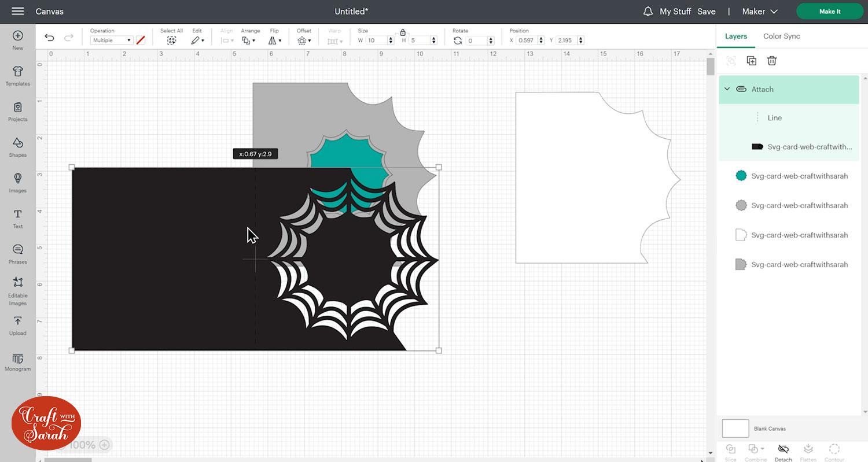The image size is (868, 462).
Task: Click the Canvas label in header
Action: (x=50, y=12)
